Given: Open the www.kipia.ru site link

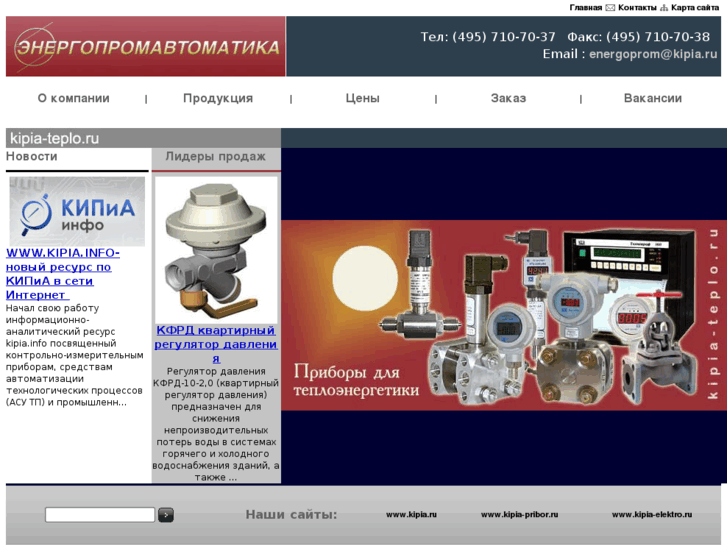Looking at the screenshot, I should 411,514.
